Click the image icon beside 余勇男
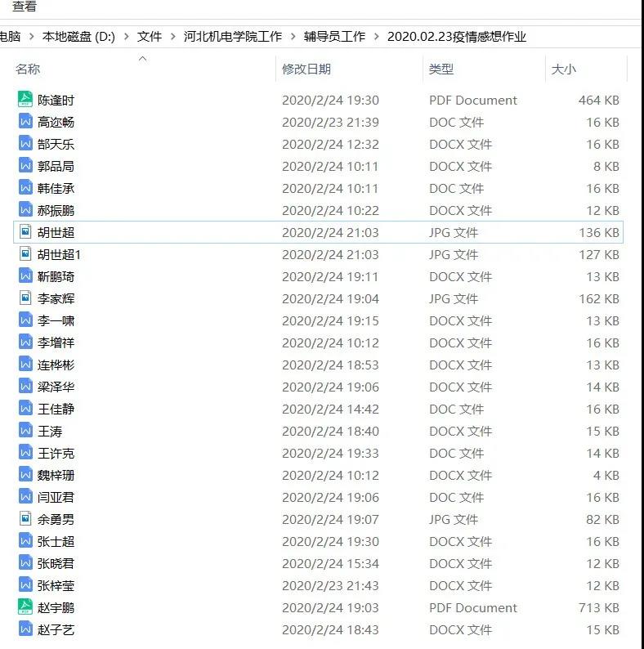The height and width of the screenshot is (649, 644). tap(25, 518)
